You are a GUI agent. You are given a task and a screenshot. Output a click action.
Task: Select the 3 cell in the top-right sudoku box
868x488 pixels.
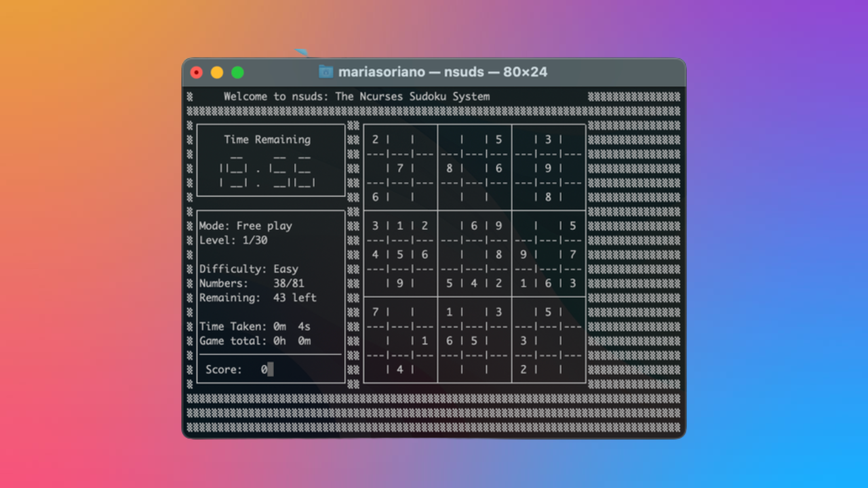click(548, 140)
